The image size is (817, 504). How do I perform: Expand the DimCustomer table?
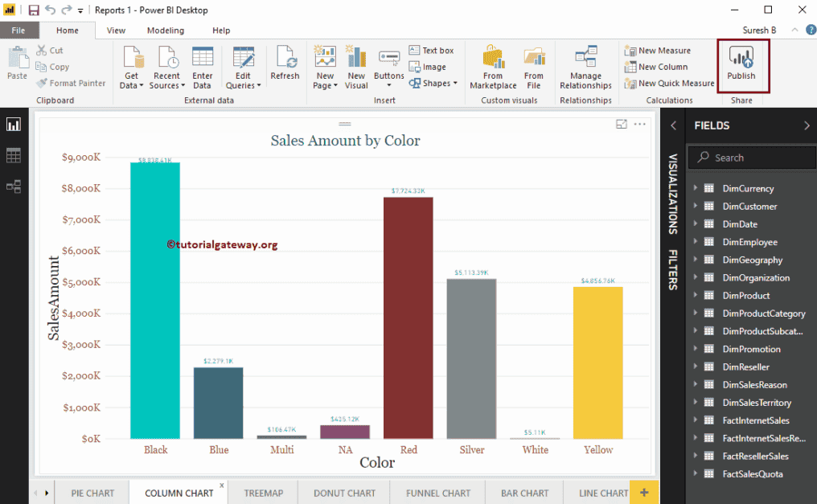(x=695, y=206)
